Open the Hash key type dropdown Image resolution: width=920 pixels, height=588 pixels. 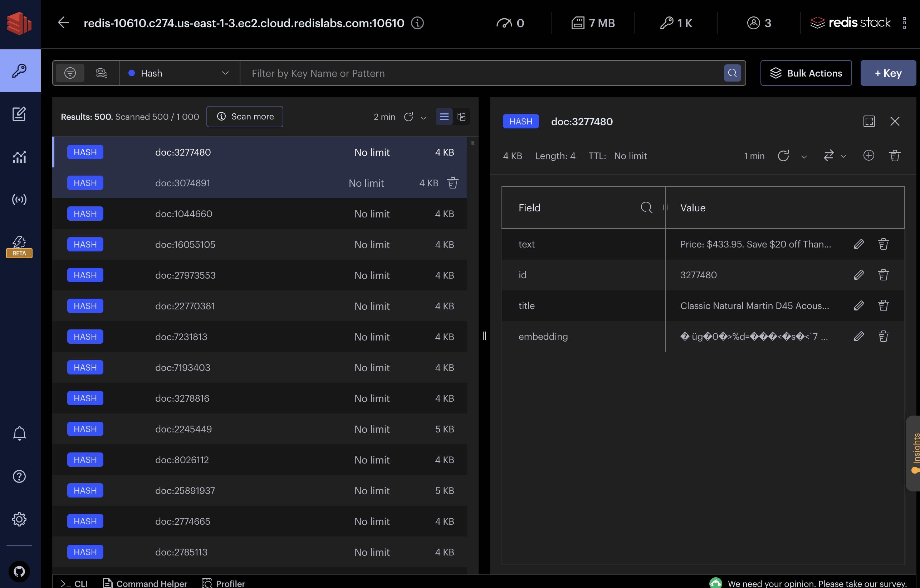(x=179, y=73)
